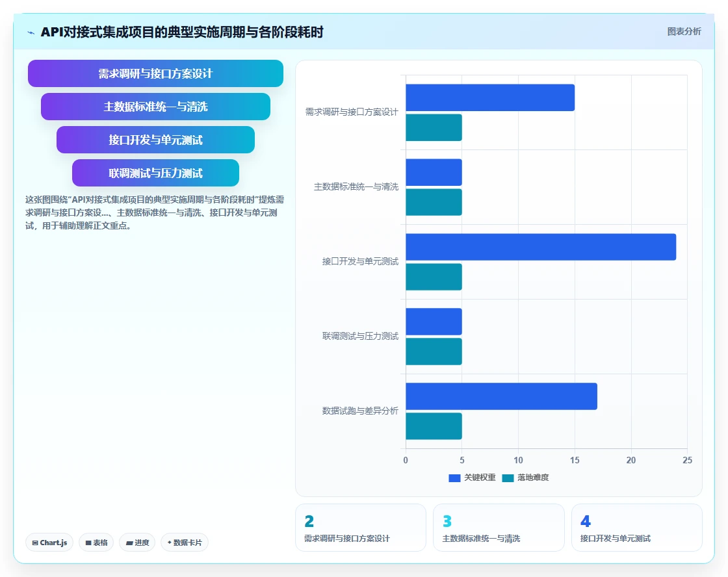Click x-axis tick value 25
Viewport: 728px width, 577px height.
687,461
